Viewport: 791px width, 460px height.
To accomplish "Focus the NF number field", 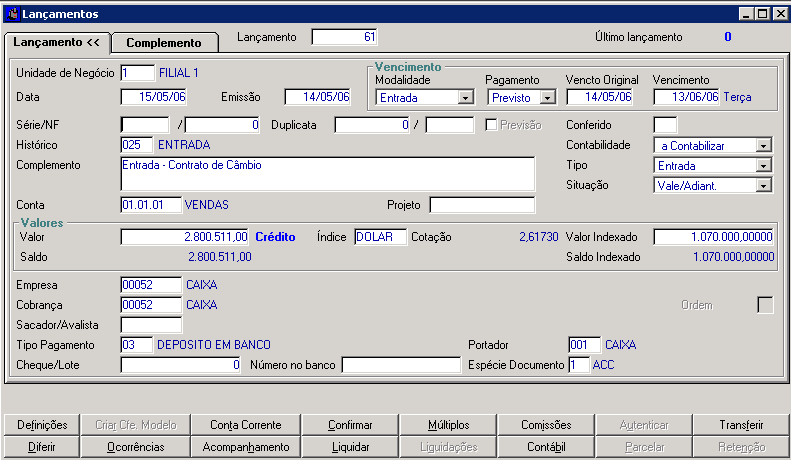I will click(222, 125).
